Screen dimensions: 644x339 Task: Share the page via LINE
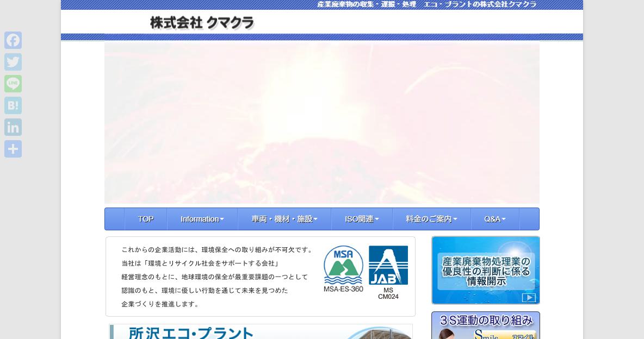(x=13, y=84)
